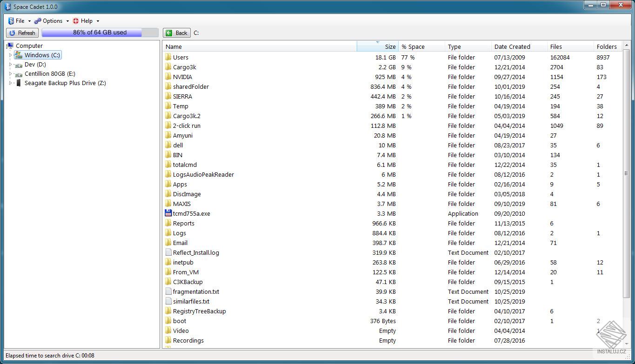Click the tcmd755a.exe application icon

coord(168,213)
